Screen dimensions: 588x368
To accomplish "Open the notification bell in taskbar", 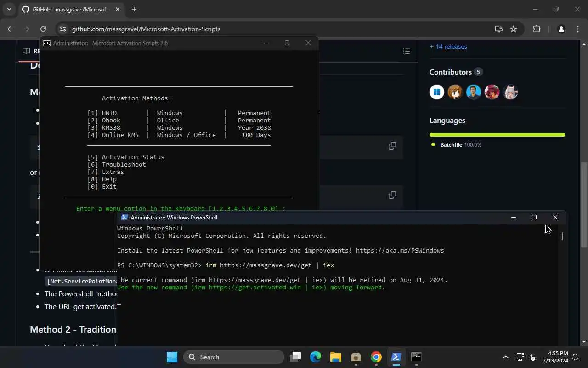I will [x=575, y=357].
